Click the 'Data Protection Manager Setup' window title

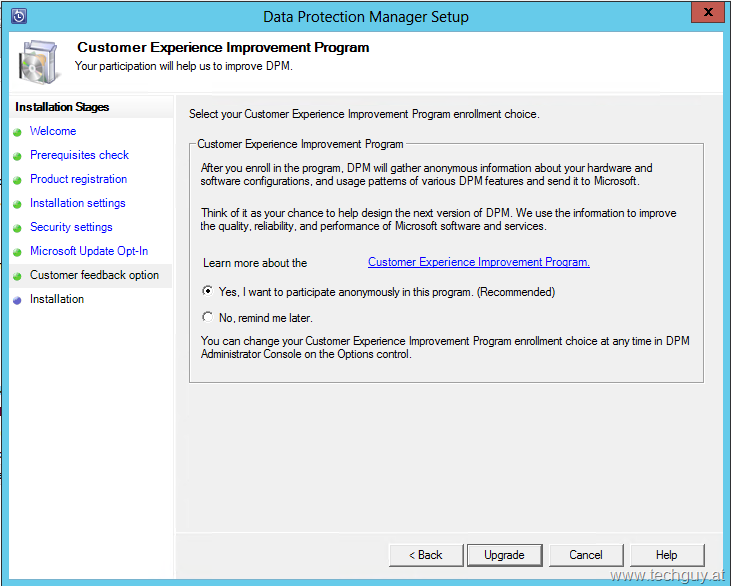pyautogui.click(x=366, y=17)
